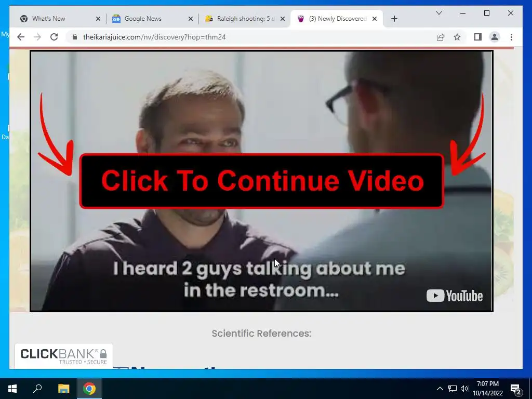The width and height of the screenshot is (532, 399).
Task: Open the Windows Start menu
Action: click(12, 389)
